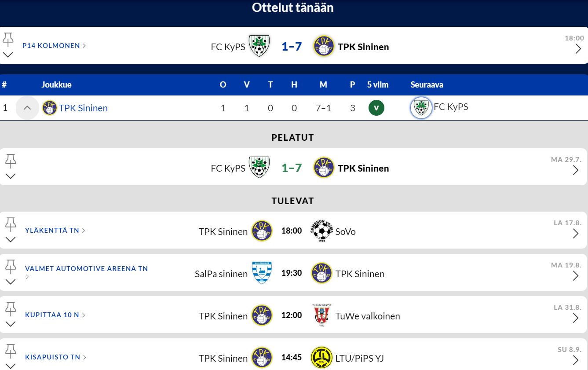Click the LTU/PiPS YJ yellow logo
Screen dimensions: 588x370
pos(321,358)
